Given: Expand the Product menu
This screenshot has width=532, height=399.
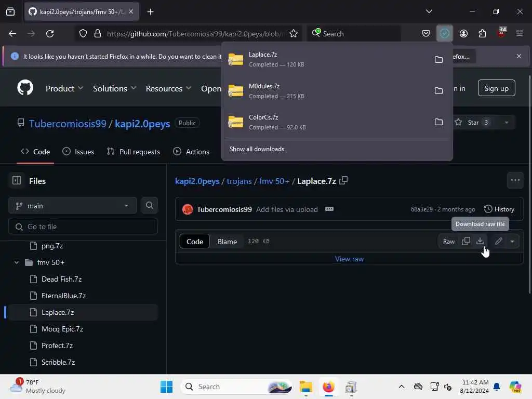Looking at the screenshot, I should [x=64, y=88].
